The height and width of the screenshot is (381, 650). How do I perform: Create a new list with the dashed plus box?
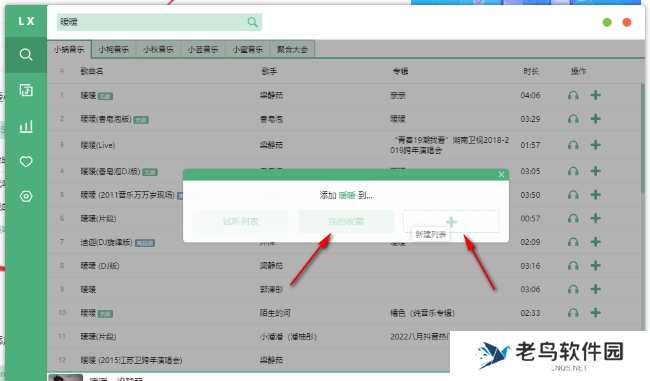click(451, 221)
